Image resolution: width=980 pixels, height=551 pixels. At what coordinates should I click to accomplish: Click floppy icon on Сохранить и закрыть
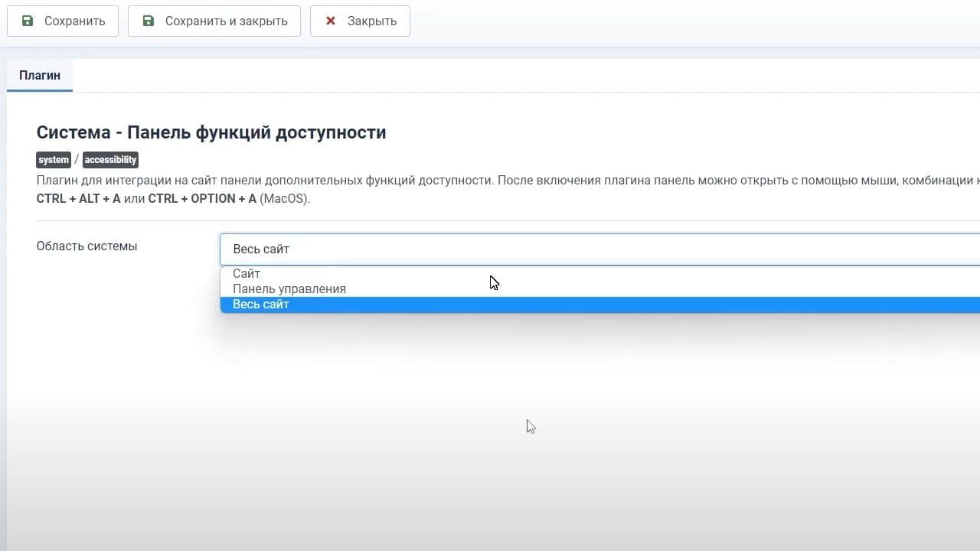click(x=149, y=21)
